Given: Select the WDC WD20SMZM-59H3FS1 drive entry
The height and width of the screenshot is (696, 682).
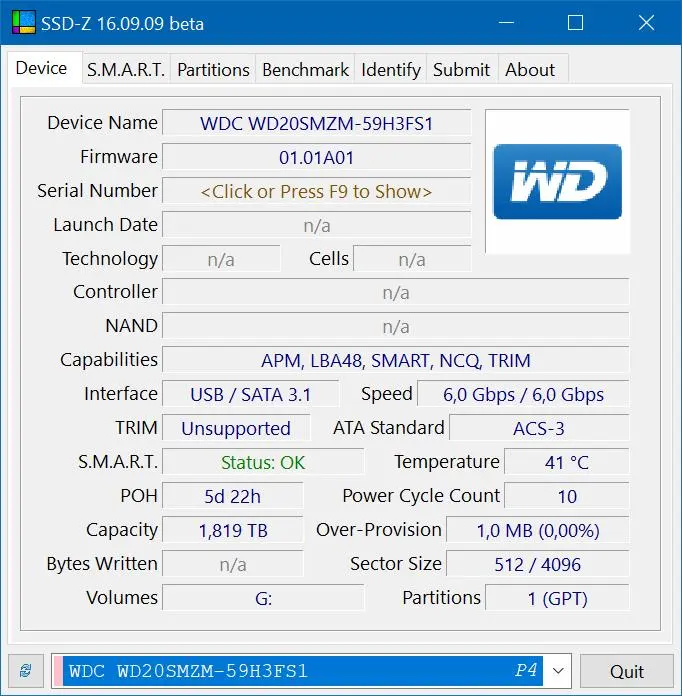Looking at the screenshot, I should tap(302, 670).
